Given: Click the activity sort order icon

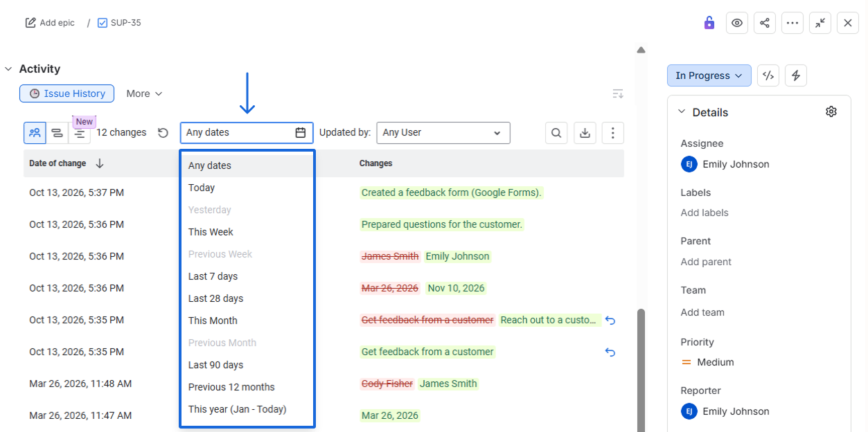Looking at the screenshot, I should 618,93.
